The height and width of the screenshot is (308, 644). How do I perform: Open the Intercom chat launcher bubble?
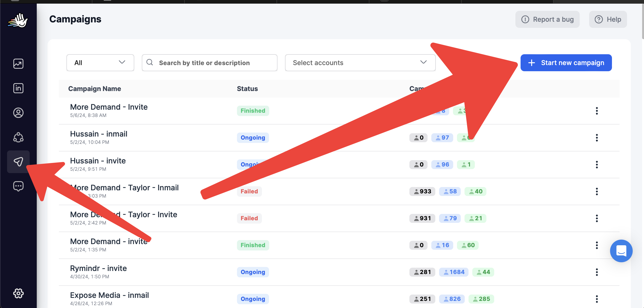621,251
